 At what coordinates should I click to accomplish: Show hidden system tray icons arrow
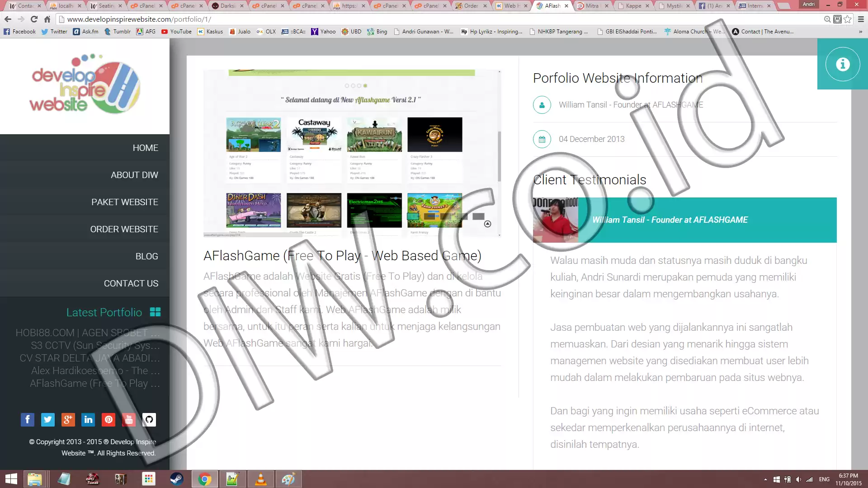[x=765, y=479]
